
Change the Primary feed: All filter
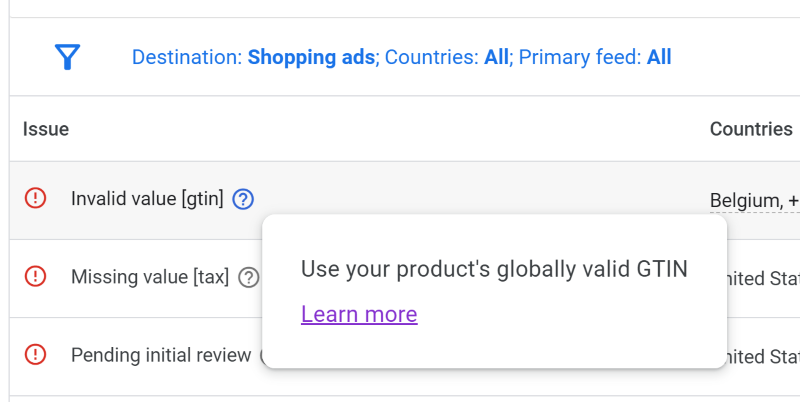pos(595,57)
